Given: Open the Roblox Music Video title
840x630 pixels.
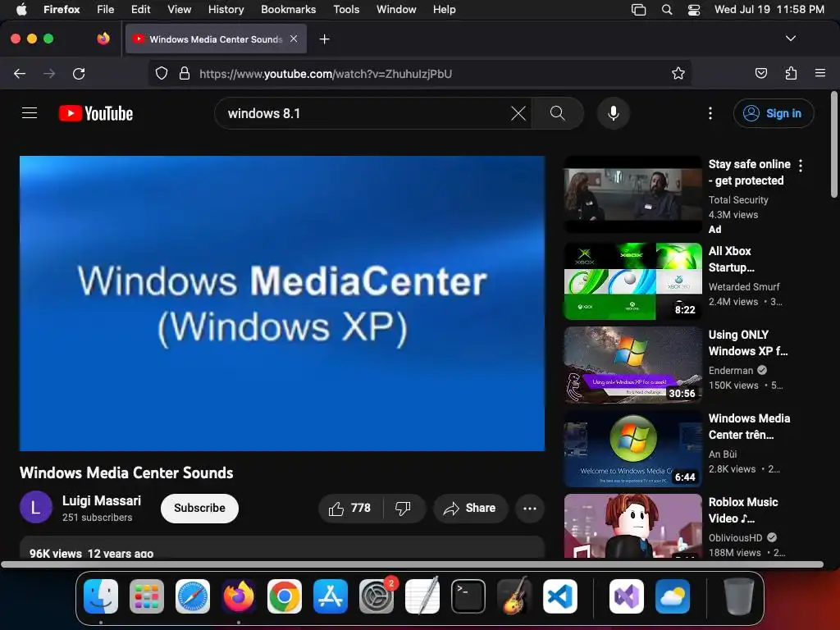Looking at the screenshot, I should pyautogui.click(x=743, y=510).
